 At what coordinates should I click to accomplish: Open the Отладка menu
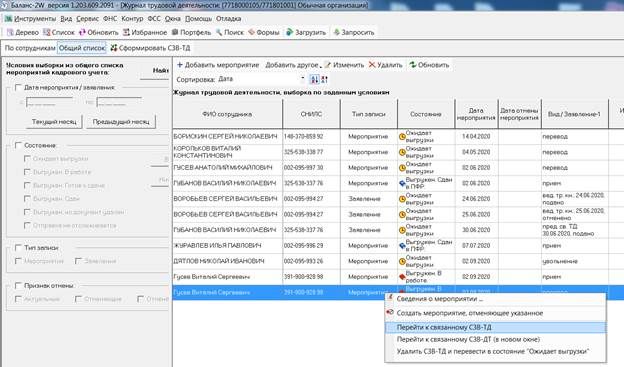click(x=228, y=19)
